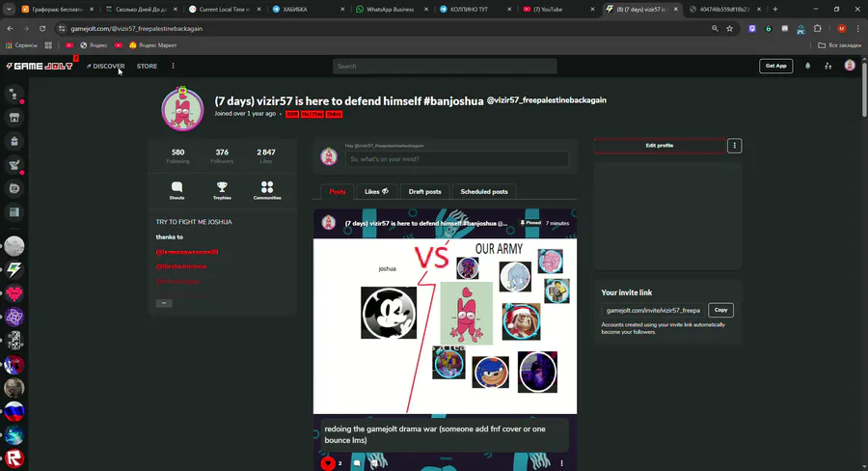
Task: Open the @thechadnicosus mention link
Action: (x=181, y=266)
